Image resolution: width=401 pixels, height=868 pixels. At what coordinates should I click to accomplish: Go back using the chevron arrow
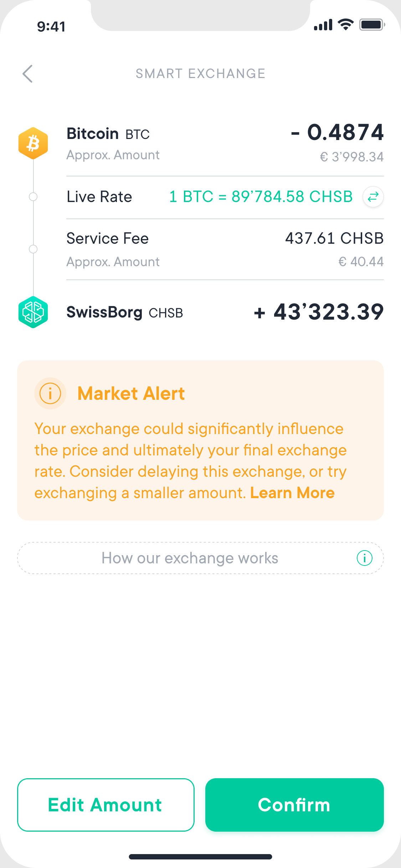pyautogui.click(x=27, y=74)
